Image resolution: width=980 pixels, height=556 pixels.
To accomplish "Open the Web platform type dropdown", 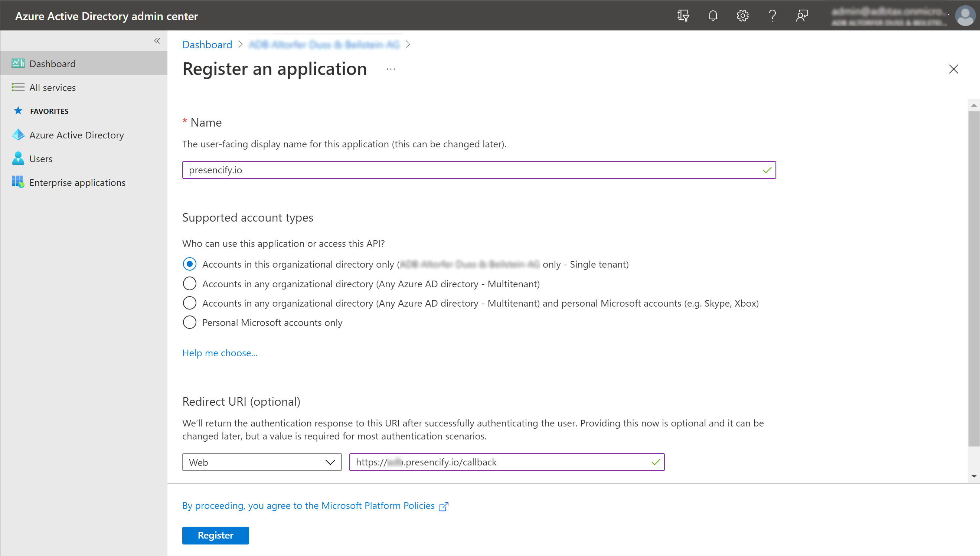I will pyautogui.click(x=262, y=462).
